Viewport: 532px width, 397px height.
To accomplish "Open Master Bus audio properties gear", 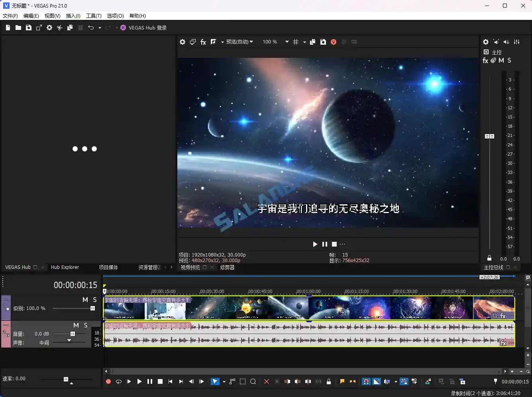I will [486, 42].
